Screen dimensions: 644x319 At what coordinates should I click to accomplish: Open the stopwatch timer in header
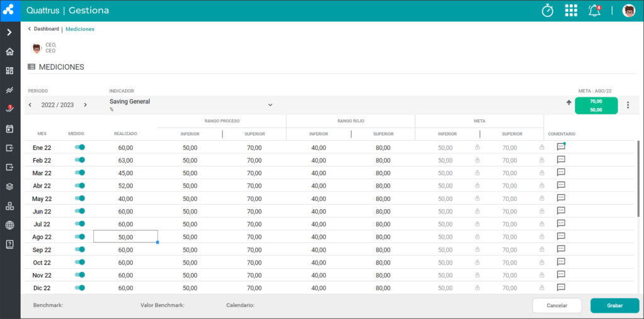[x=548, y=10]
